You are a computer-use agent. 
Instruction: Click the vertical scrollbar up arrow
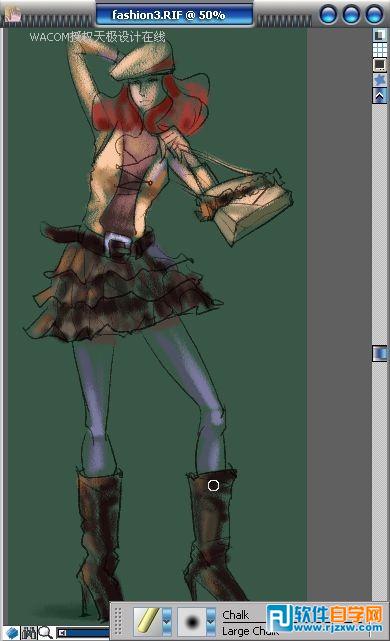point(380,96)
